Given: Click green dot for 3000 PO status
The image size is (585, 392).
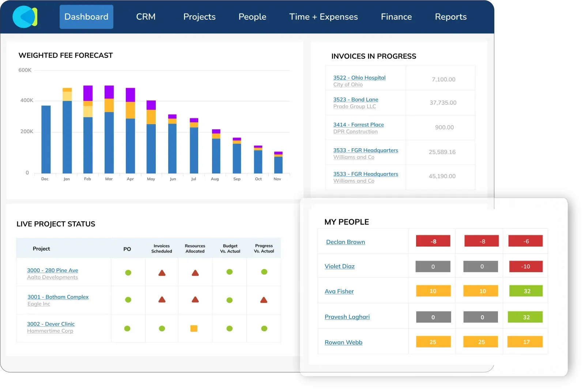Looking at the screenshot, I should coord(128,273).
